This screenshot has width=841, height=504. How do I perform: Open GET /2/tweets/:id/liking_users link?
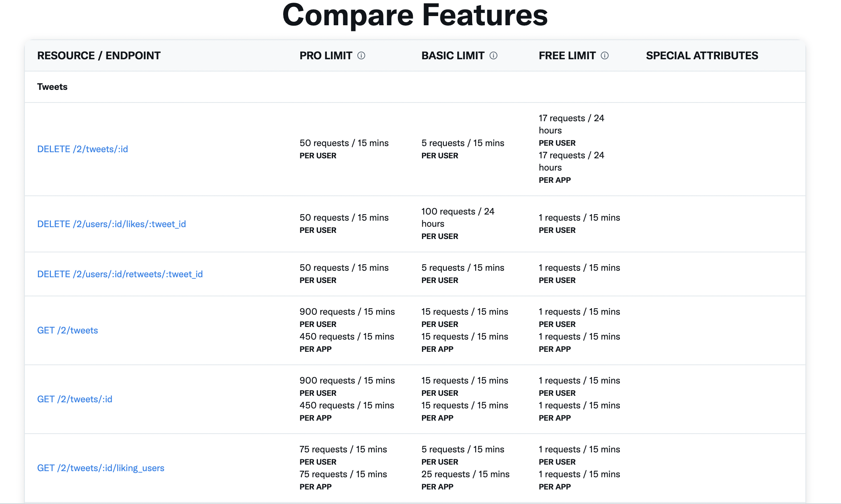click(x=101, y=468)
